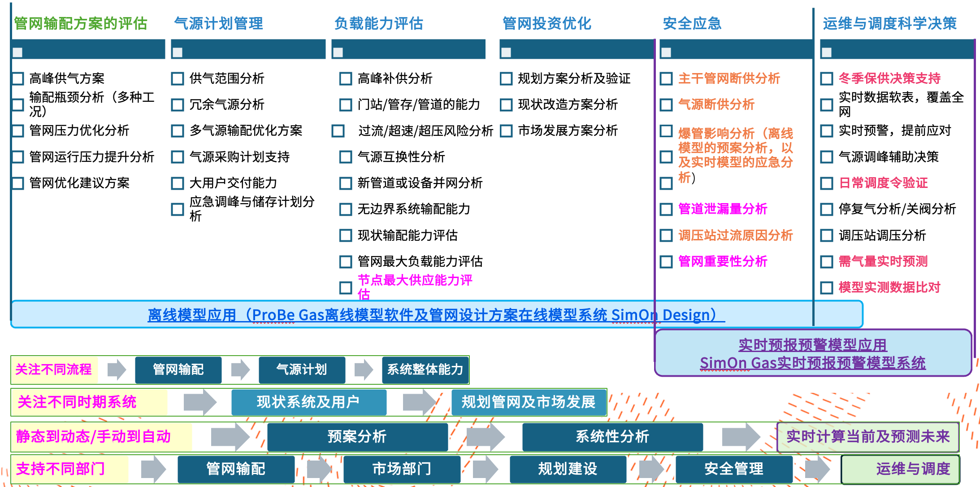Select the 现状系统及用户 block
980x487 pixels.
pos(308,402)
